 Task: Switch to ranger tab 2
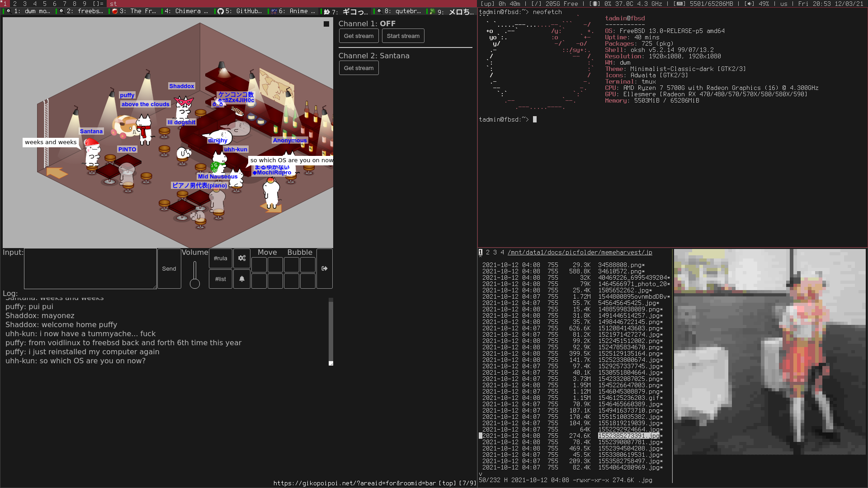[x=488, y=252]
